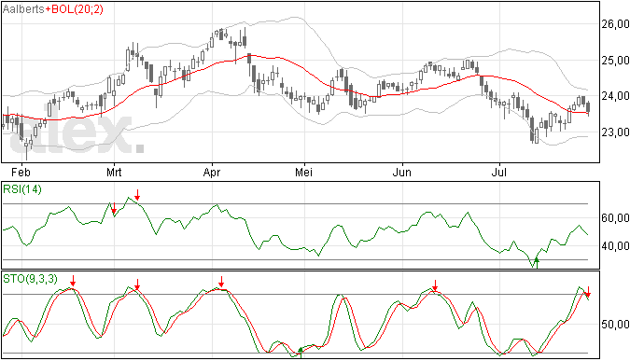Click the Jun month label
This screenshot has width=644, height=361.
tap(401, 172)
